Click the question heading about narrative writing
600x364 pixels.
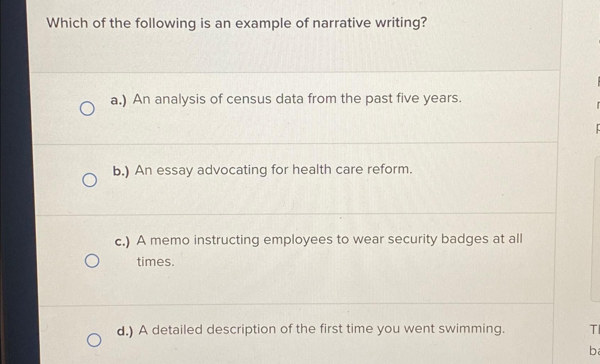tap(237, 23)
